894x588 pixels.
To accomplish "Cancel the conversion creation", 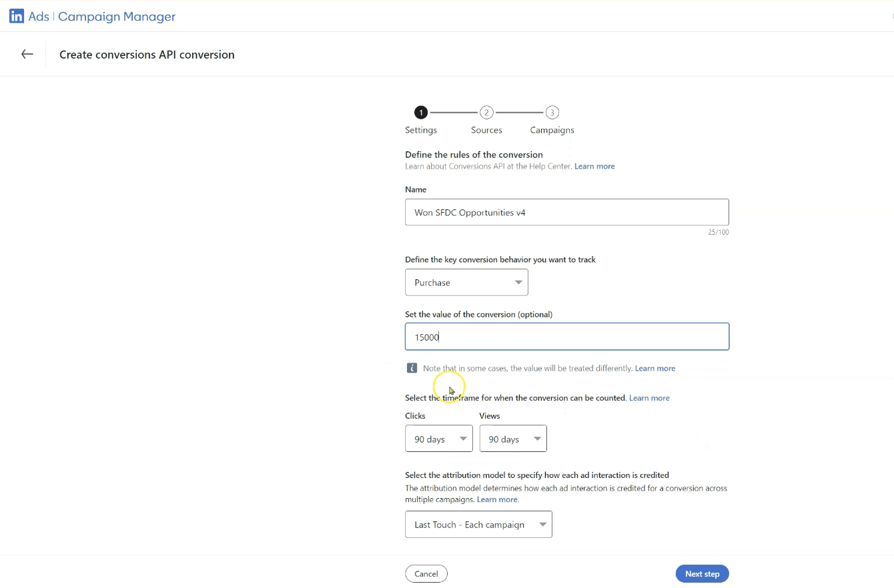I will tap(426, 573).
